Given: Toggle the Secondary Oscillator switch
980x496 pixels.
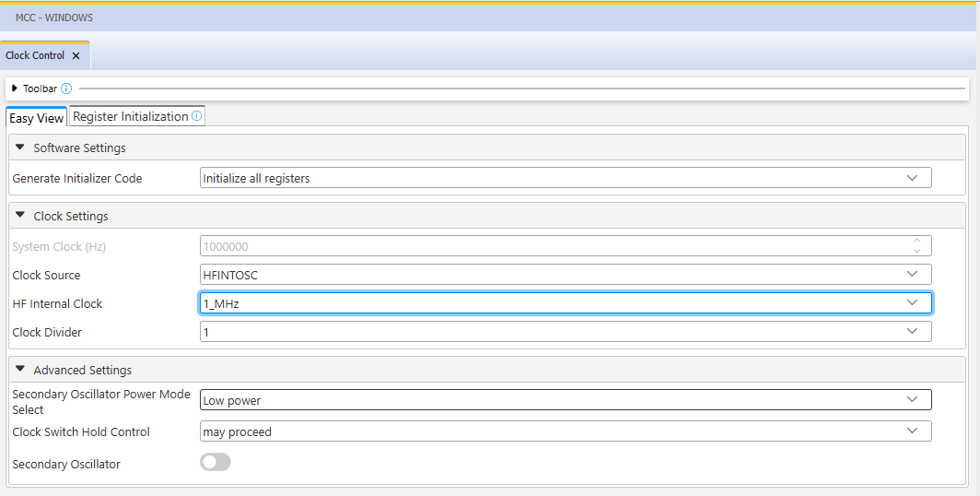Looking at the screenshot, I should pos(215,462).
